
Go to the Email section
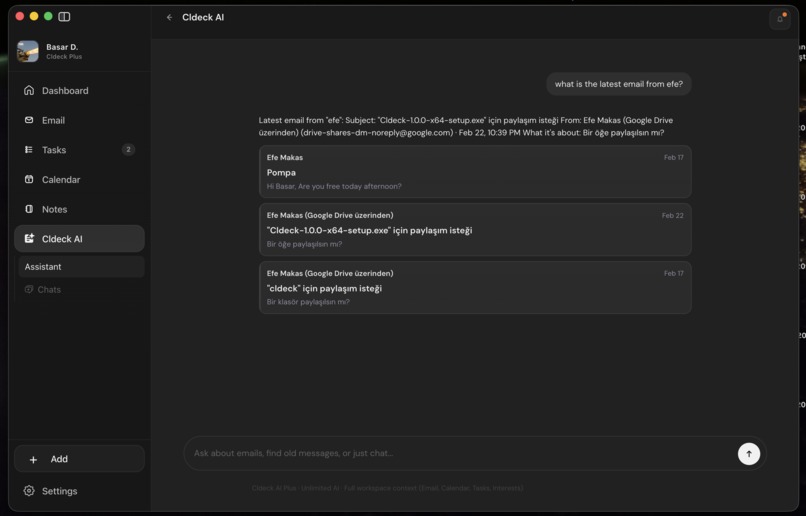pyautogui.click(x=79, y=120)
